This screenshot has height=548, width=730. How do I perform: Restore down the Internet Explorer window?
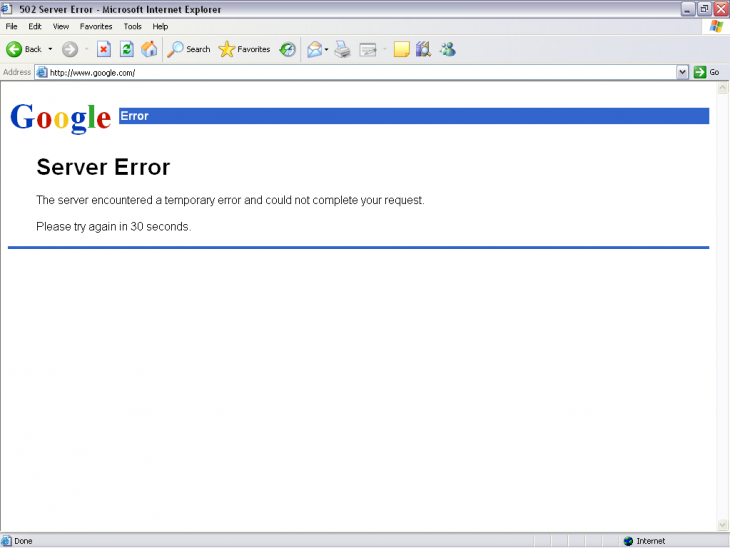coord(704,9)
